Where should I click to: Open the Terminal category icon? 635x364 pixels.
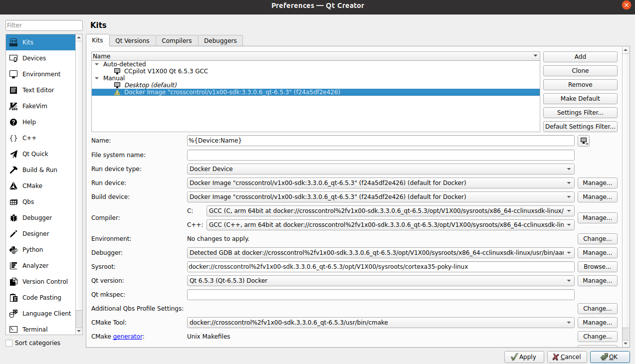(x=13, y=330)
